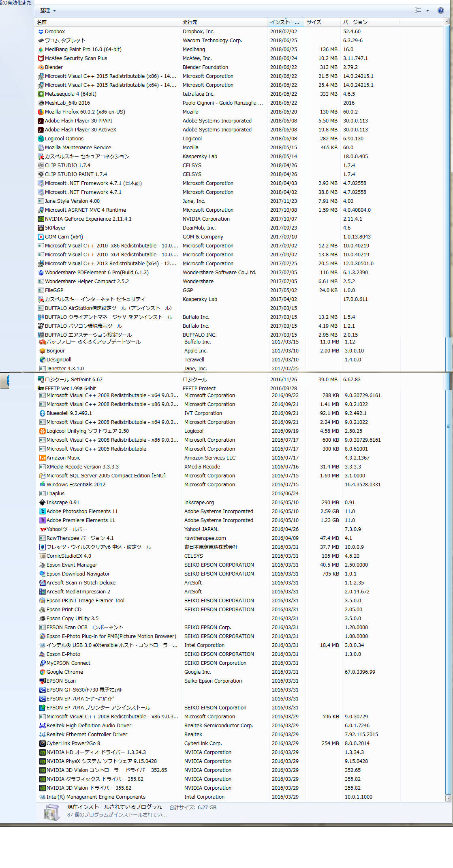Click the Blender application icon
The width and height of the screenshot is (453, 868).
click(x=41, y=67)
